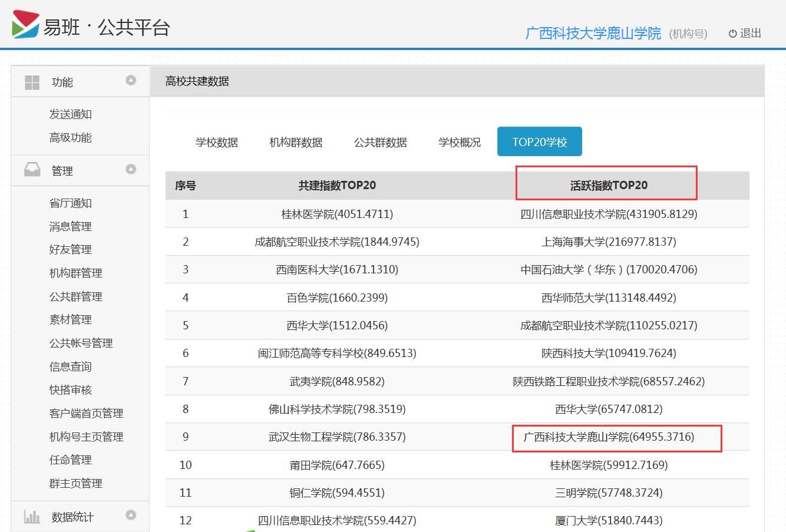
Task: Select cell 武夷学院(848.9582)
Action: point(337,381)
